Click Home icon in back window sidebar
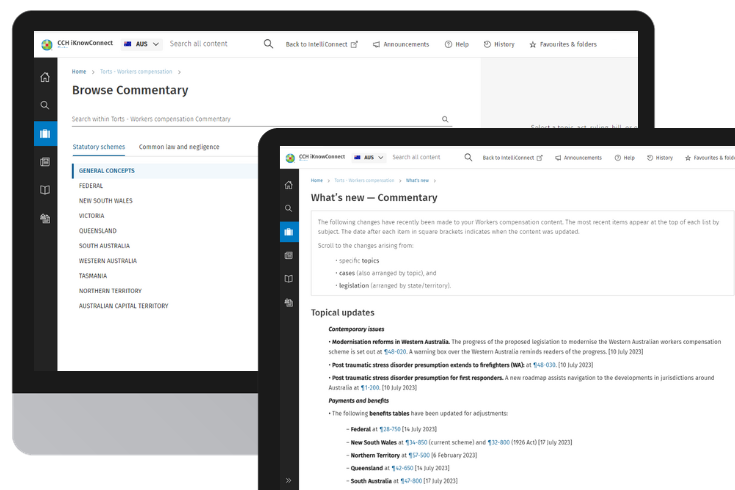735x490 pixels. pos(45,77)
